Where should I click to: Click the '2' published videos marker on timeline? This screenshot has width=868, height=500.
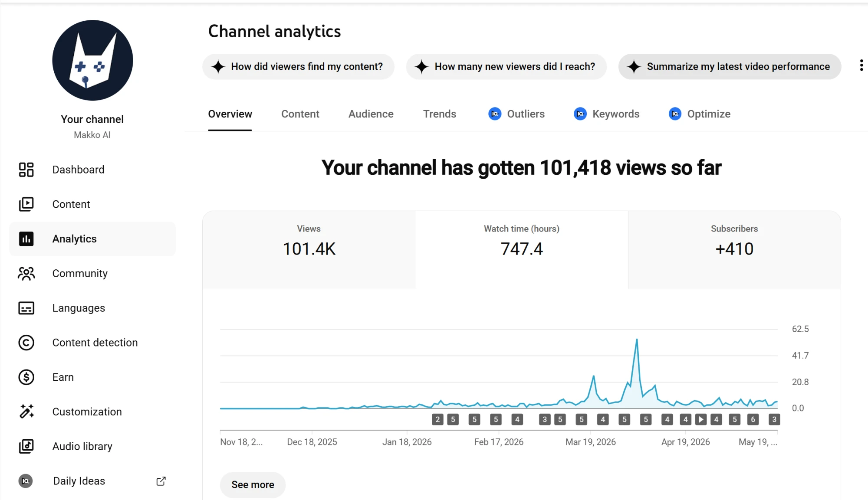pos(437,419)
